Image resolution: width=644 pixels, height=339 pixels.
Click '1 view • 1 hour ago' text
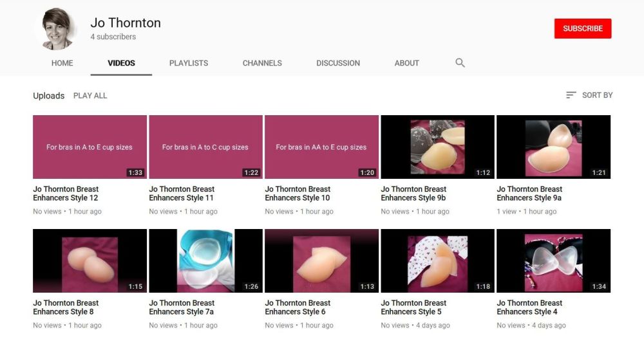pyautogui.click(x=527, y=212)
